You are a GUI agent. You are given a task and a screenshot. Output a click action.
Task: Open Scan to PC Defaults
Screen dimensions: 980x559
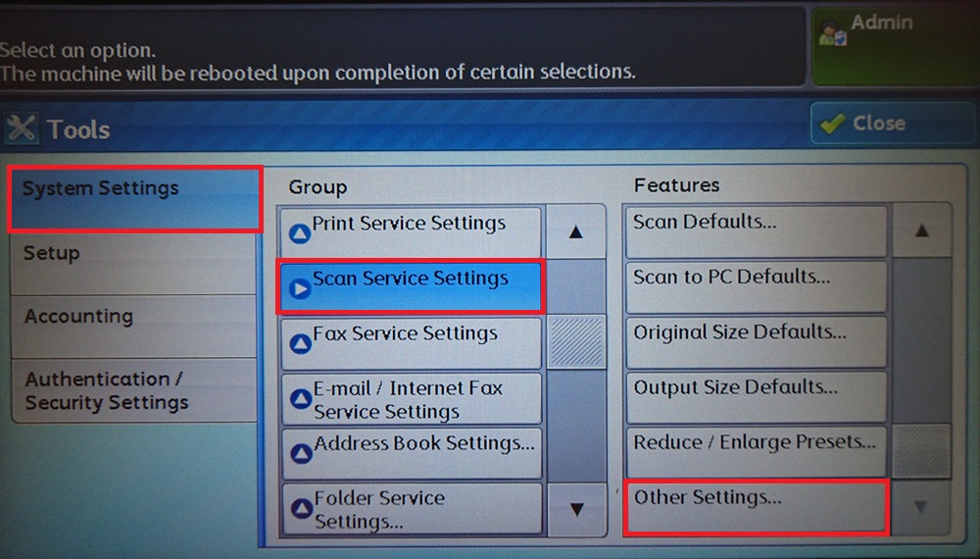click(755, 286)
